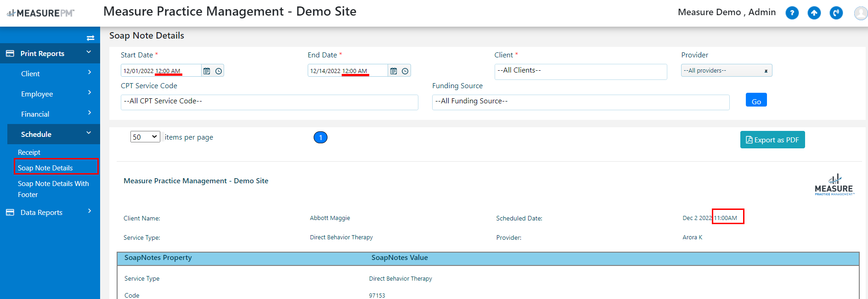Viewport: 868px width, 299px height.
Task: Click the Measure Demo, Admin username
Action: point(727,12)
